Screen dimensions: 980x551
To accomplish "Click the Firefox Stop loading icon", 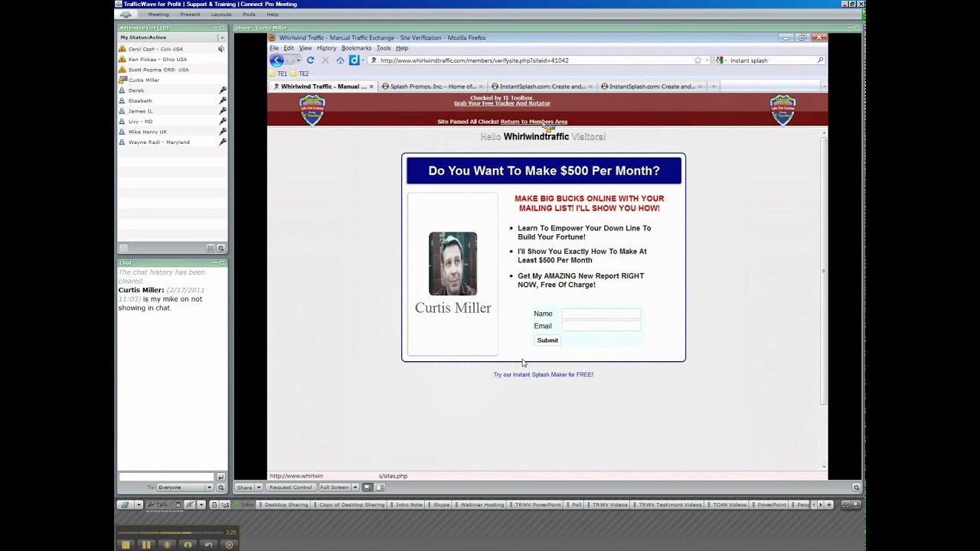I will click(325, 60).
